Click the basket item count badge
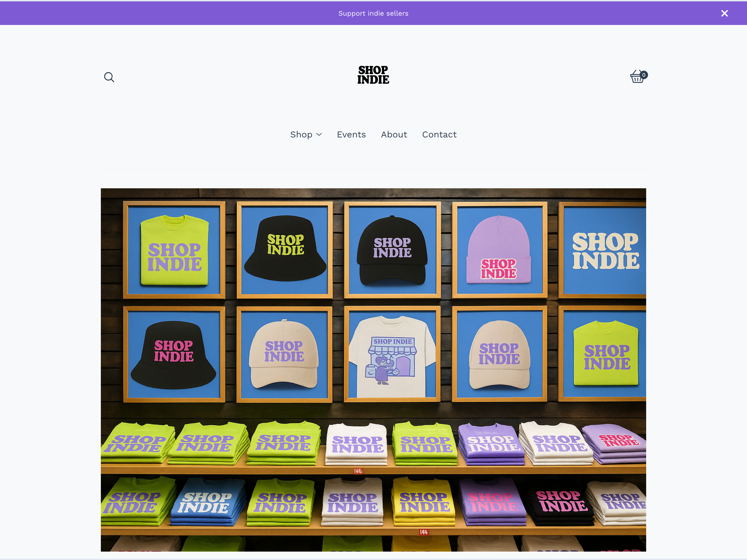Viewport: 747px width, 560px height. click(644, 75)
